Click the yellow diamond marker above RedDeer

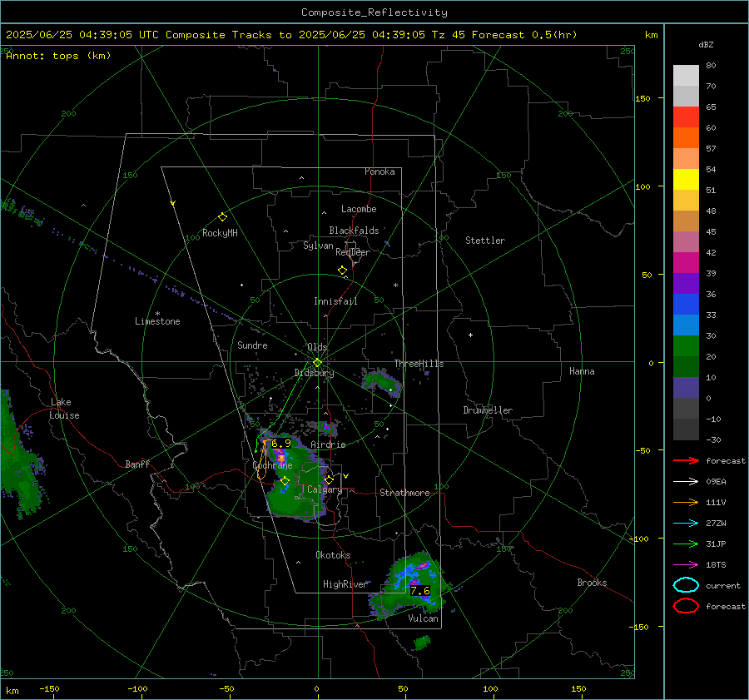point(343,271)
